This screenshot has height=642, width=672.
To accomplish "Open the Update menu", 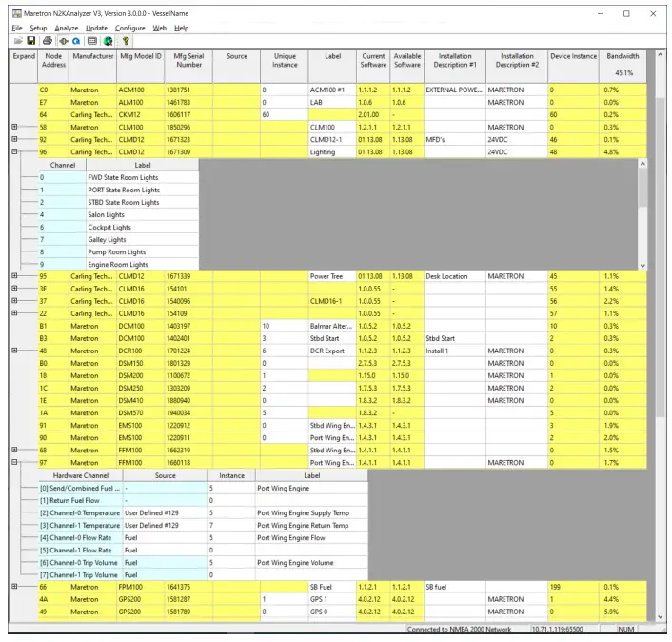I will pyautogui.click(x=96, y=28).
